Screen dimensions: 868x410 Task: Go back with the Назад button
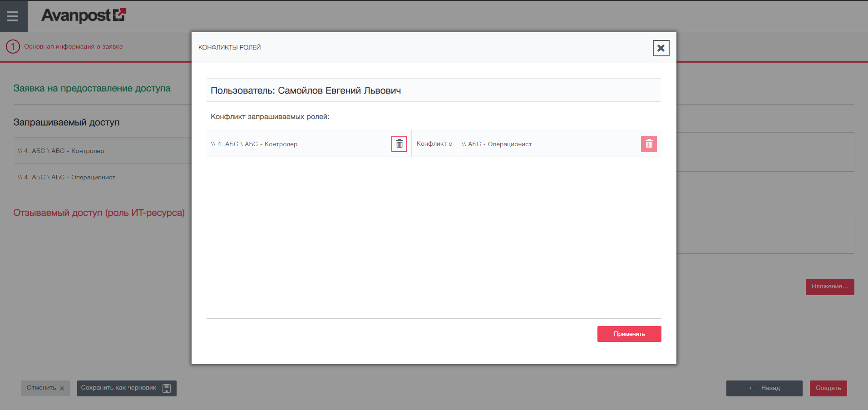point(764,388)
